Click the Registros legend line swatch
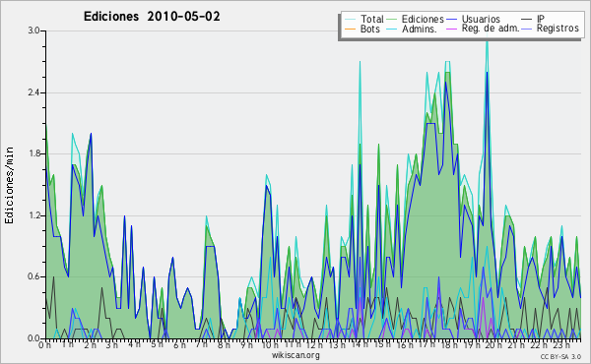 [527, 29]
